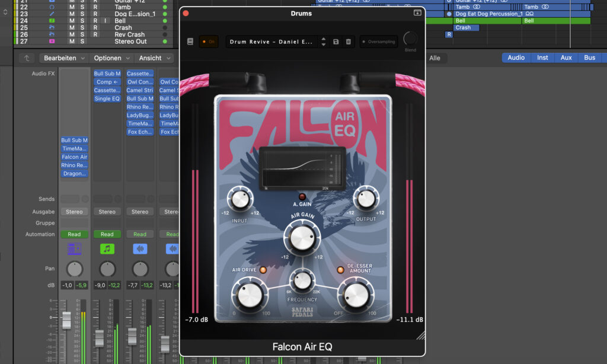This screenshot has height=364, width=607.
Task: Mute the Stereo Out track
Action: click(72, 41)
